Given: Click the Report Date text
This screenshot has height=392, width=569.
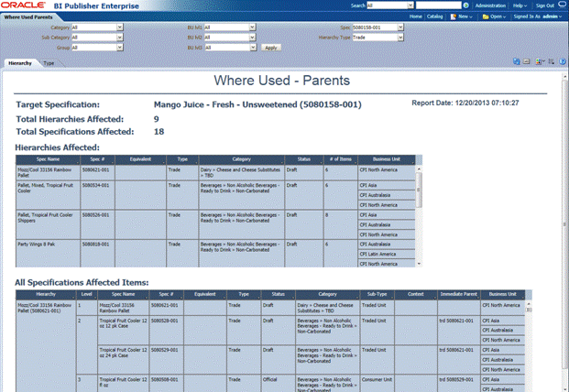Looking at the screenshot, I should click(x=465, y=103).
